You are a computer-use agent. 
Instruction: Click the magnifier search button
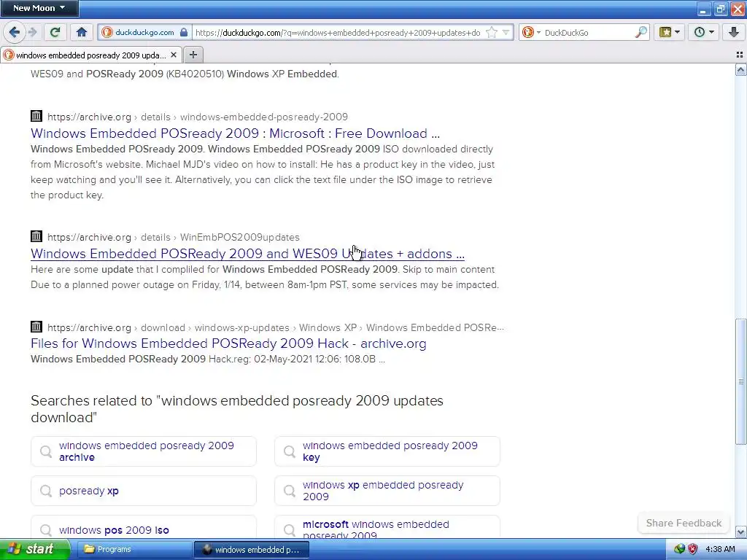pyautogui.click(x=641, y=32)
